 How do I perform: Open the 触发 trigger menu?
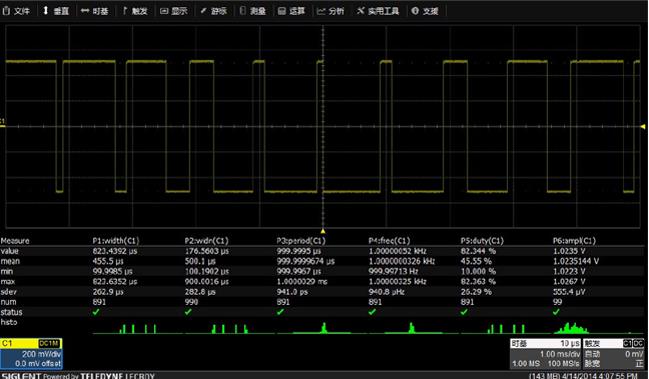pos(135,11)
